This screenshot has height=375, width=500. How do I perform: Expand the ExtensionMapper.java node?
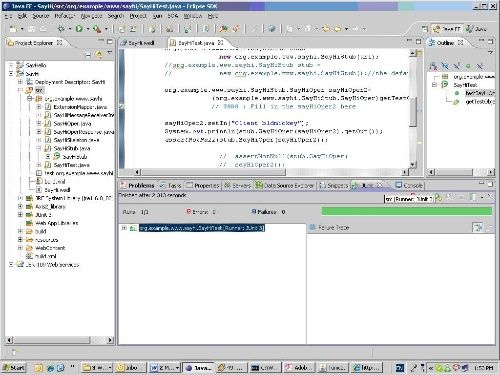(x=39, y=107)
